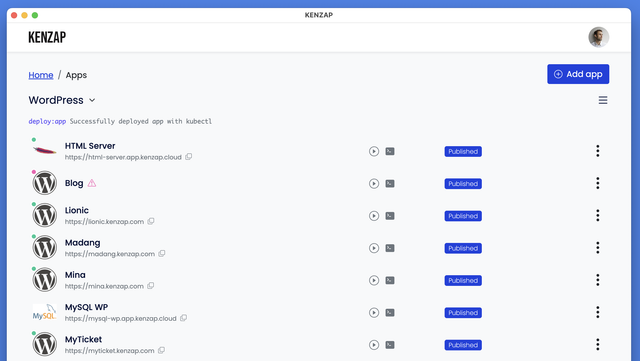This screenshot has width=640, height=361.
Task: Open the MyTicket app title
Action: click(83, 339)
